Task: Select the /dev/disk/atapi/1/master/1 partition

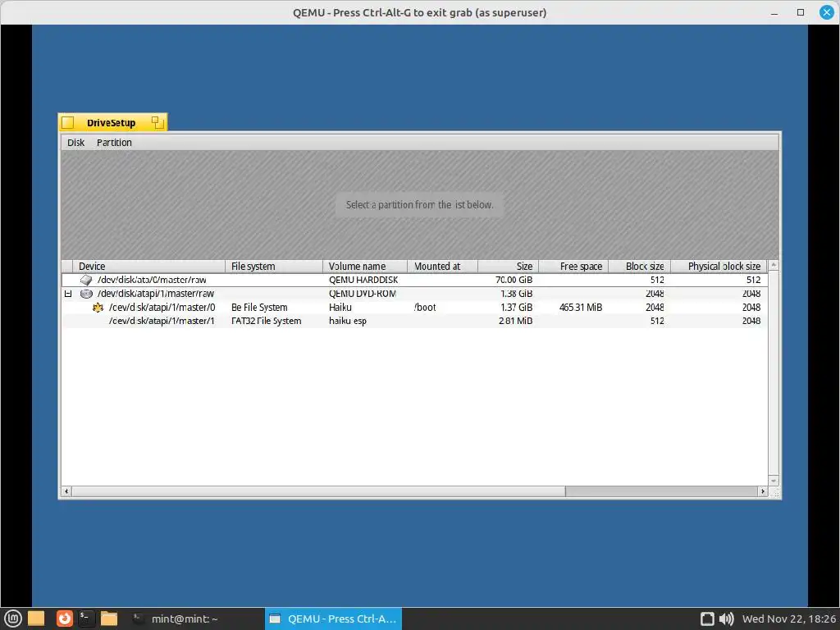Action: [414, 321]
